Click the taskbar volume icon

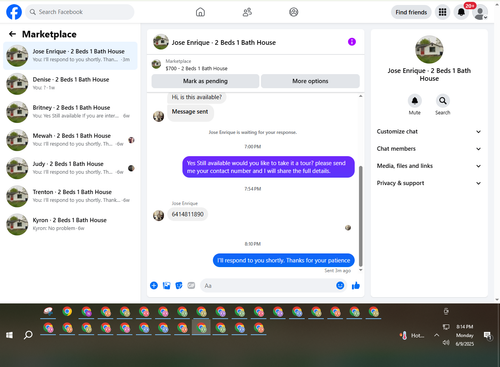tap(446, 342)
